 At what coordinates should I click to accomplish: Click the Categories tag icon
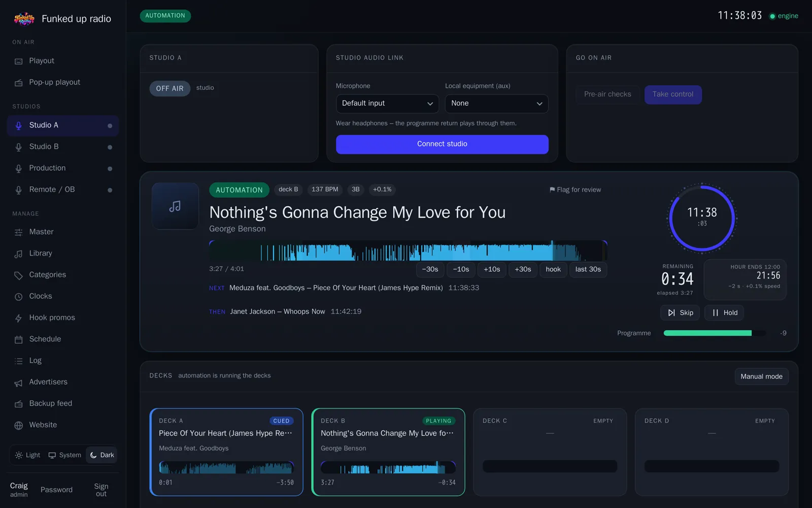point(19,275)
